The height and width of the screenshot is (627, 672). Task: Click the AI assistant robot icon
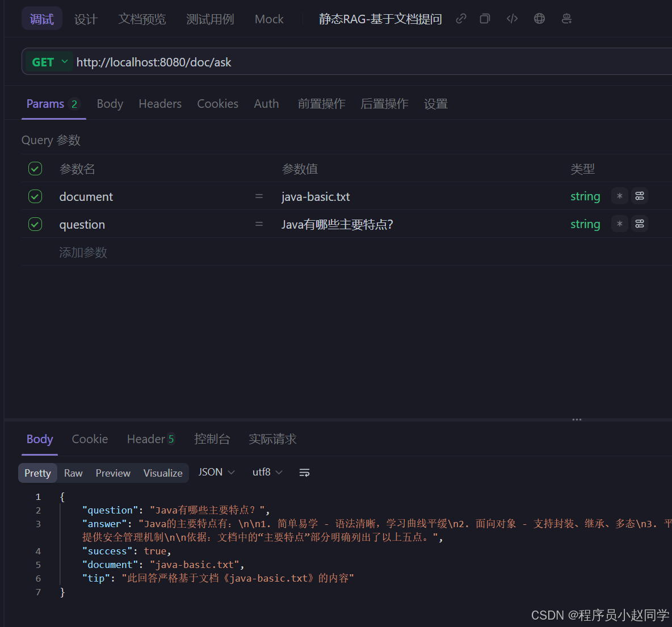coord(566,18)
